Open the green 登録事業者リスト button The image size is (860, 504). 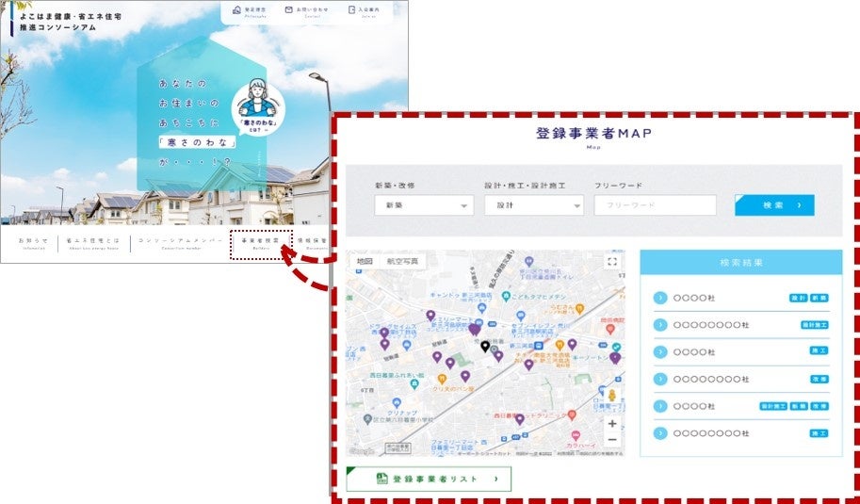click(x=429, y=479)
